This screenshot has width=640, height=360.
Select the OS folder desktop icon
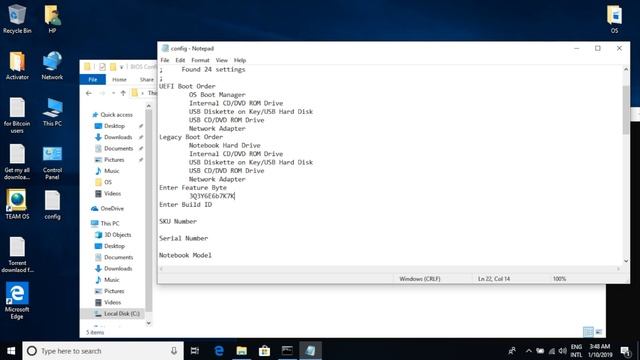(x=614, y=19)
